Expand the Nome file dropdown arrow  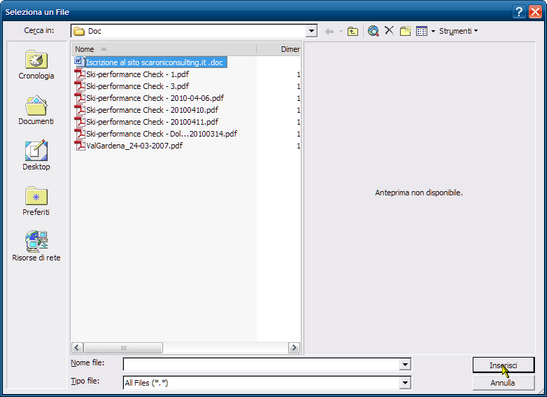coord(405,365)
